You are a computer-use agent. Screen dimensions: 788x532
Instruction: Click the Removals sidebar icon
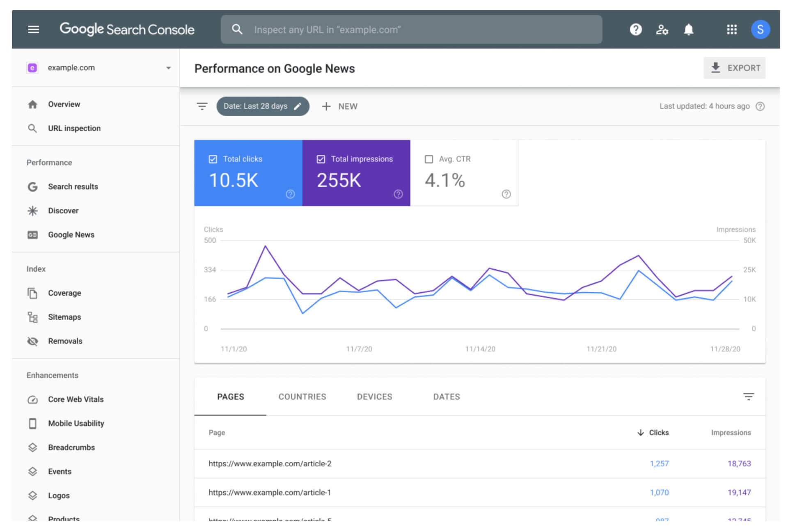pyautogui.click(x=33, y=340)
